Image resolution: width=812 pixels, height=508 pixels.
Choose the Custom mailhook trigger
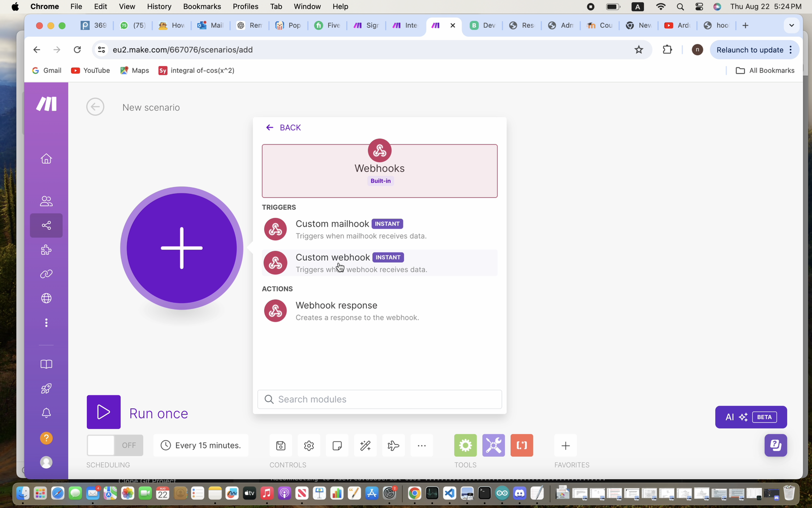380,229
